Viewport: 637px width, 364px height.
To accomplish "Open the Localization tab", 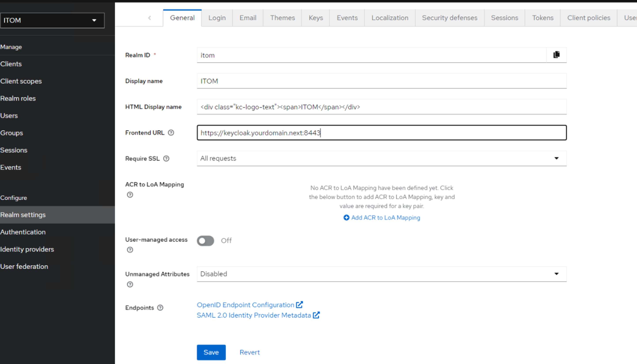I will coord(390,18).
